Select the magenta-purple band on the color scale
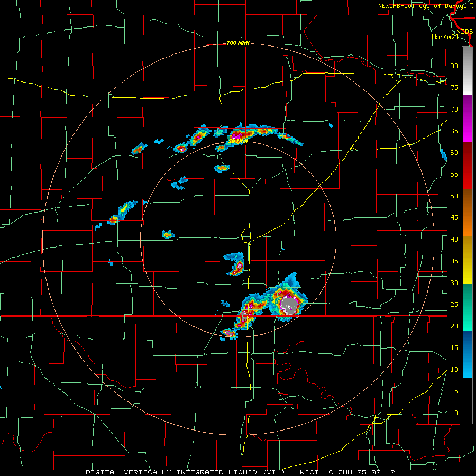This screenshot has width=476, height=476. (x=467, y=119)
